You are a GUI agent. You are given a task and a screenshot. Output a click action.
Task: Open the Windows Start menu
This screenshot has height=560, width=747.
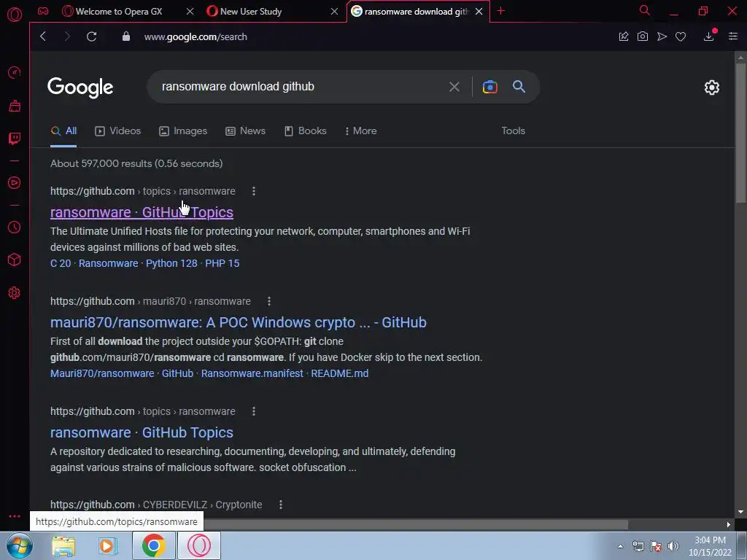(19, 545)
